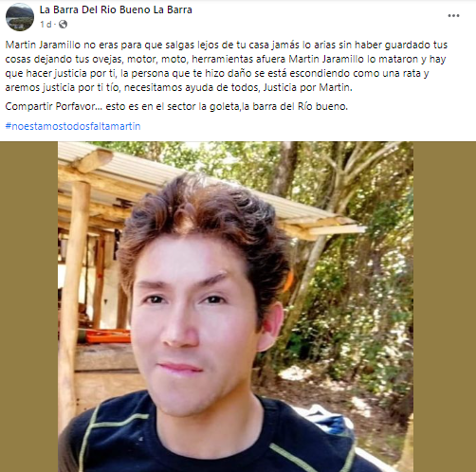Click the orange toolbox in the photo
476x472 pixels.
point(108,336)
